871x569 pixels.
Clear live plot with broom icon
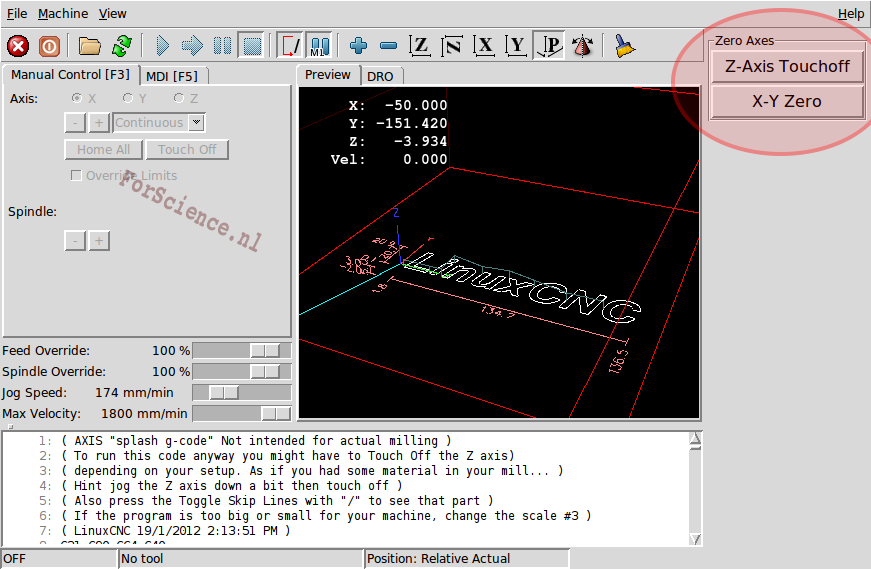[x=624, y=45]
